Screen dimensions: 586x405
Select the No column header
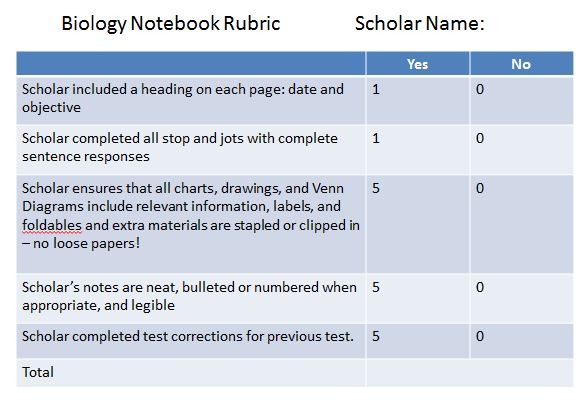click(521, 64)
